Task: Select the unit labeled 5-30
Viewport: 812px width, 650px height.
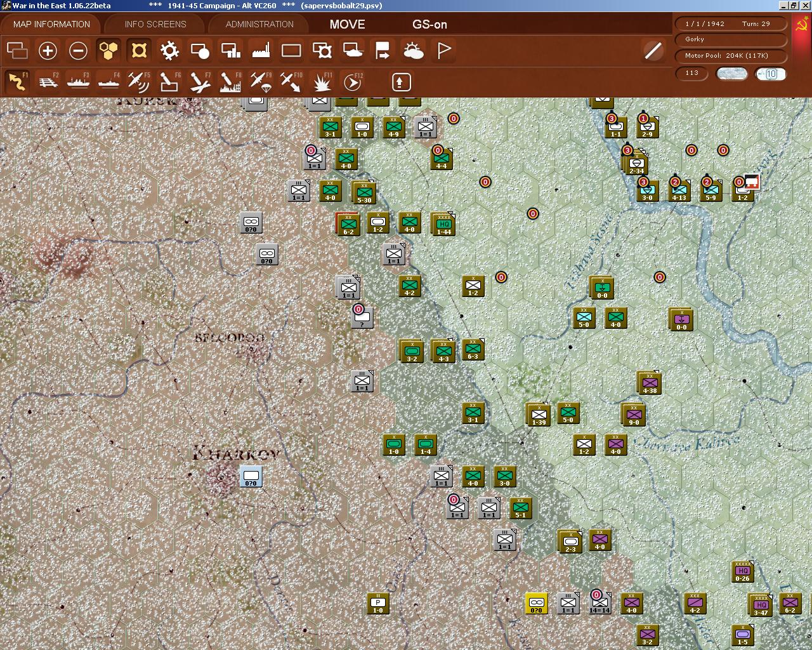Action: (363, 192)
